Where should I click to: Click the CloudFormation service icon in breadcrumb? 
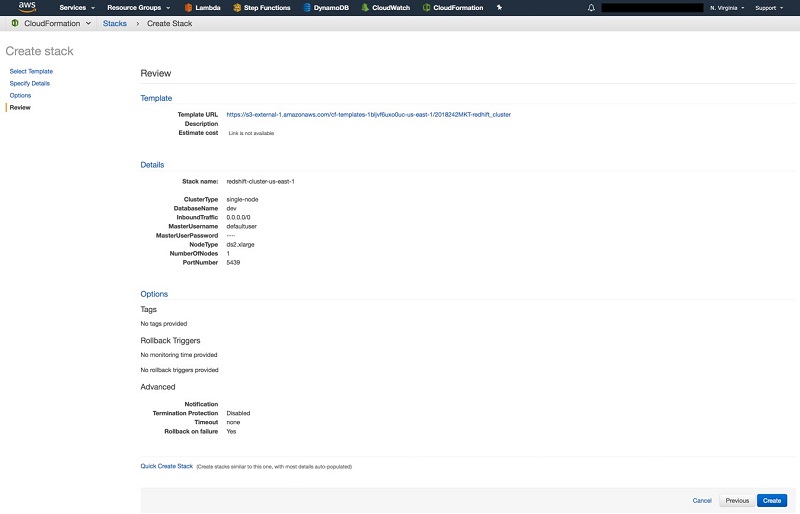(x=15, y=23)
